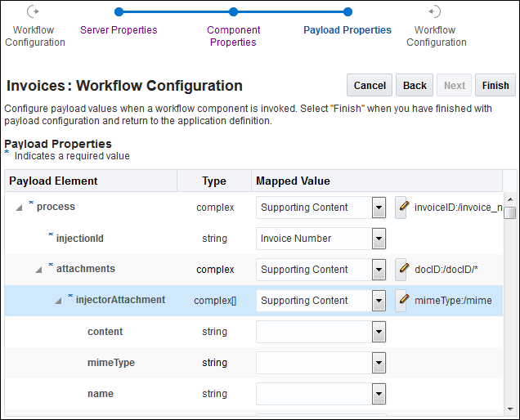Screen dimensions: 520x420
Task: Click the end Workflow Configuration train icon
Action: coord(434,11)
